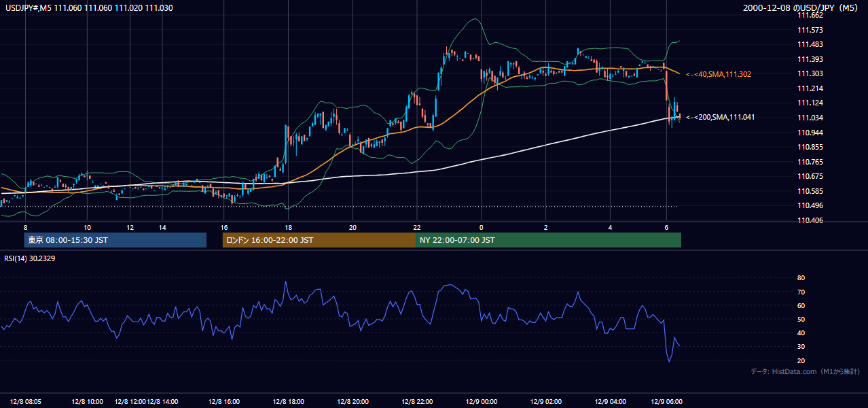The height and width of the screenshot is (408, 868).
Task: Click the 111.124 price axis label
Action: (x=810, y=103)
